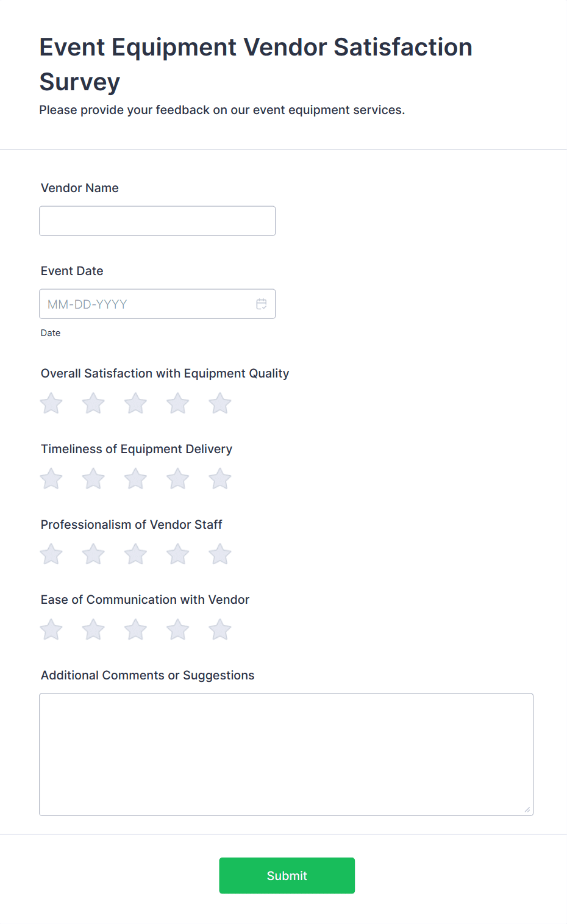Give Professionalism of Vendor Staff three stars
The height and width of the screenshot is (924, 567).
pyautogui.click(x=135, y=554)
